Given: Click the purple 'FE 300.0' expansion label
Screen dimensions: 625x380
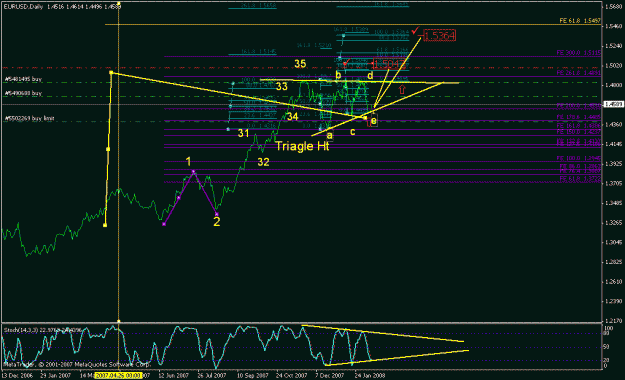Looking at the screenshot, I should pyautogui.click(x=579, y=53).
